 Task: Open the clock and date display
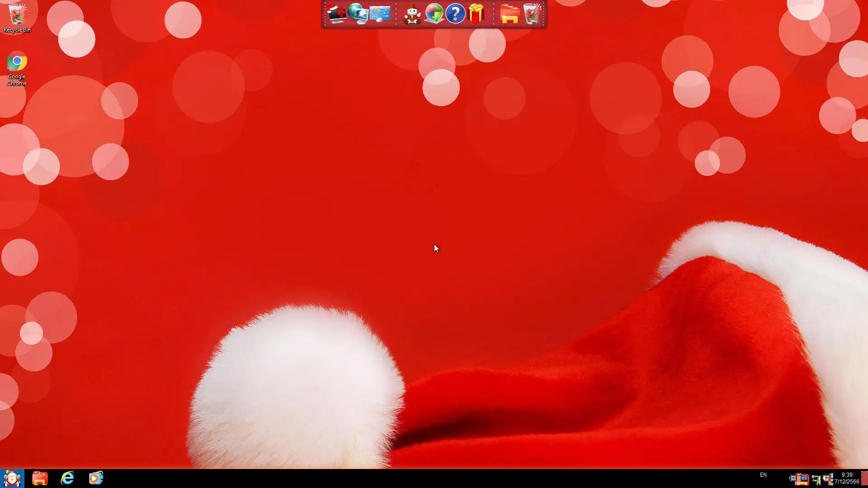coord(847,478)
